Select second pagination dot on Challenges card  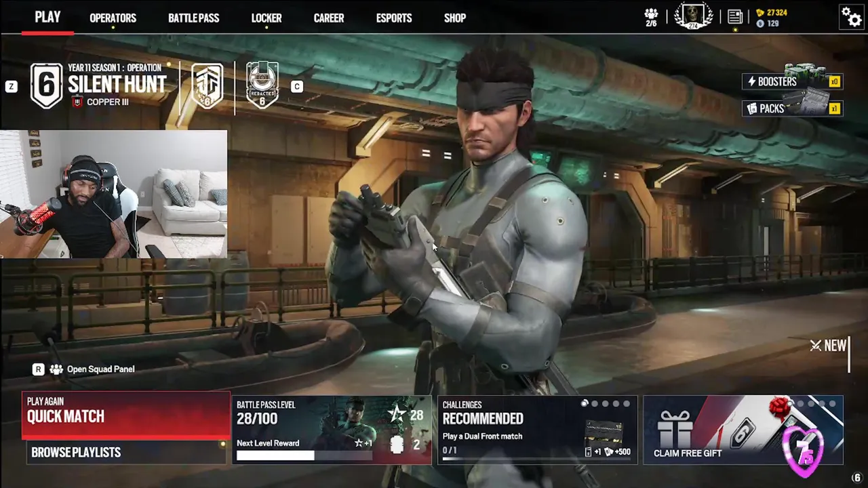click(595, 404)
